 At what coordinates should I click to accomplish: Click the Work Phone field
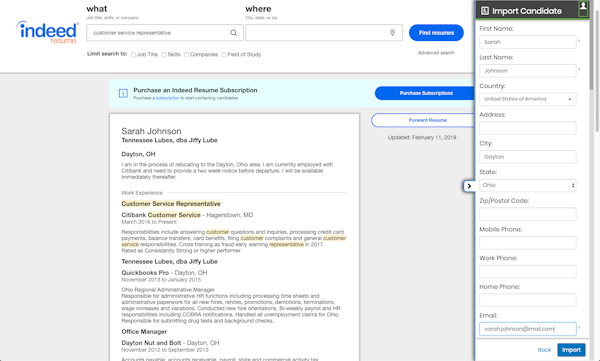(x=528, y=271)
